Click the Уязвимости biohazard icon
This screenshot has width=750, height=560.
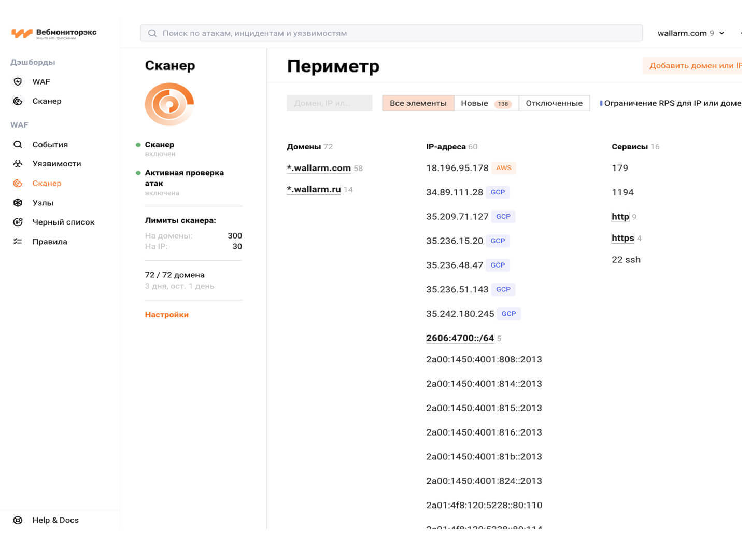pos(18,164)
